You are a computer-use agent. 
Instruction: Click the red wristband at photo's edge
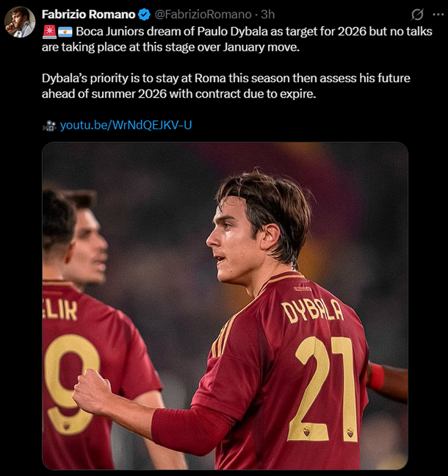[x=377, y=376]
